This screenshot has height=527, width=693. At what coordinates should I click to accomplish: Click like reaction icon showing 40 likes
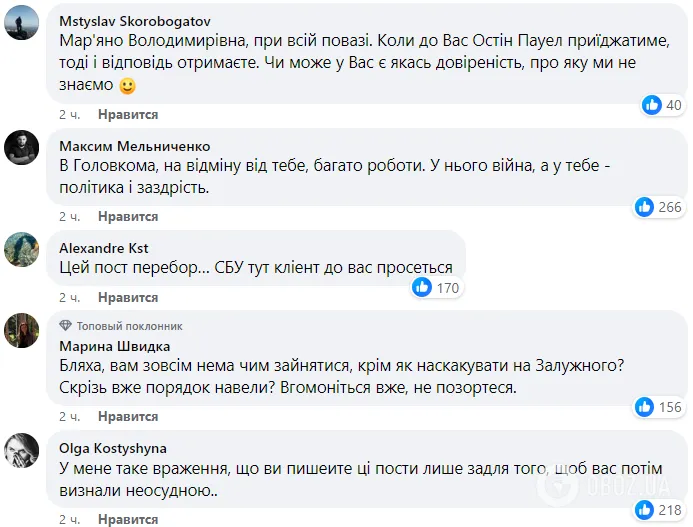pos(652,105)
